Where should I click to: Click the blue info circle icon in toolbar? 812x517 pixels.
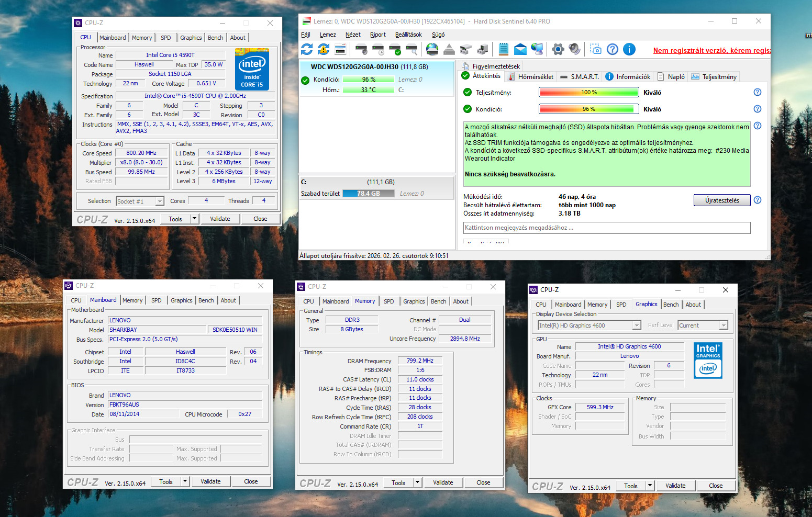click(629, 49)
